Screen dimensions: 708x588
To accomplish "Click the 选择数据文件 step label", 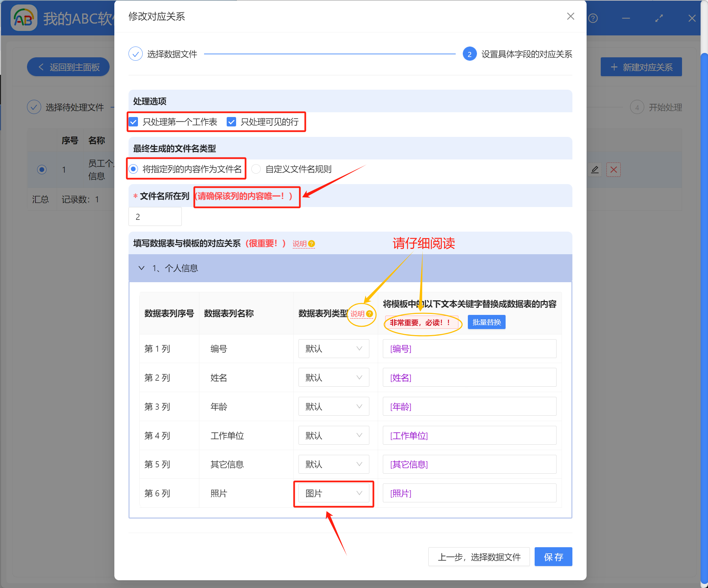I will tap(172, 54).
